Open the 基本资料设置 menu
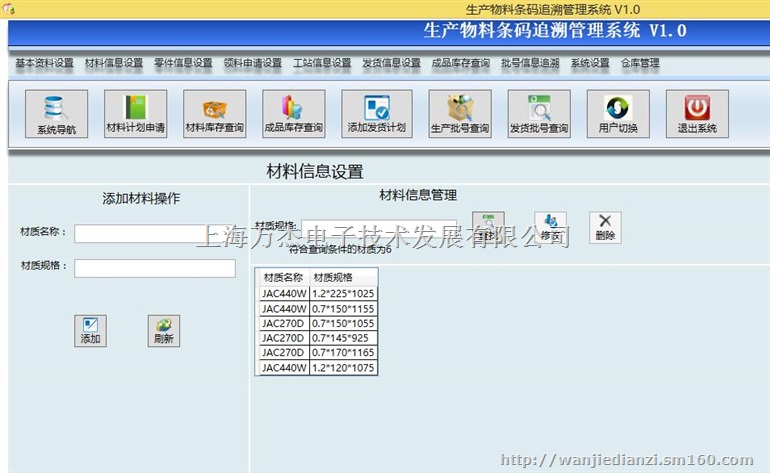 [x=44, y=63]
